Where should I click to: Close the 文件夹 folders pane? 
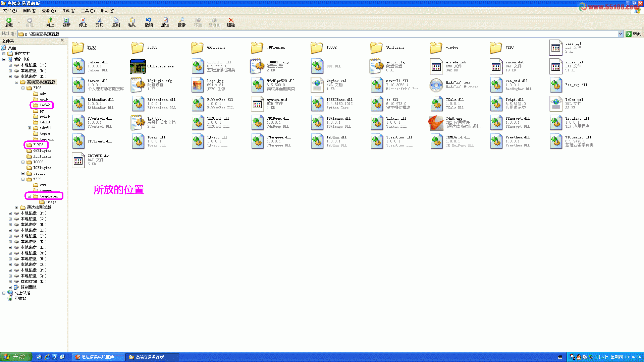[x=62, y=41]
